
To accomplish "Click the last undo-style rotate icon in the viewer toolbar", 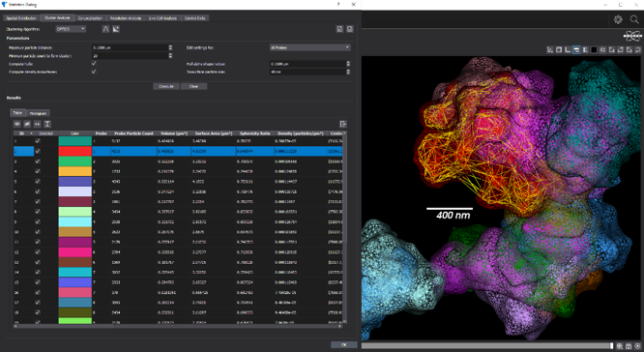I will (638, 49).
